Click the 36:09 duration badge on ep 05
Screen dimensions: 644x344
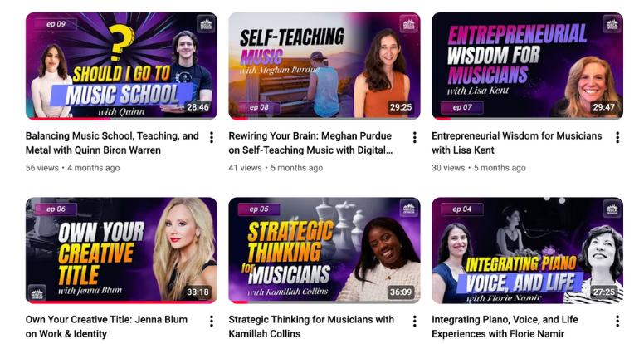click(x=401, y=292)
